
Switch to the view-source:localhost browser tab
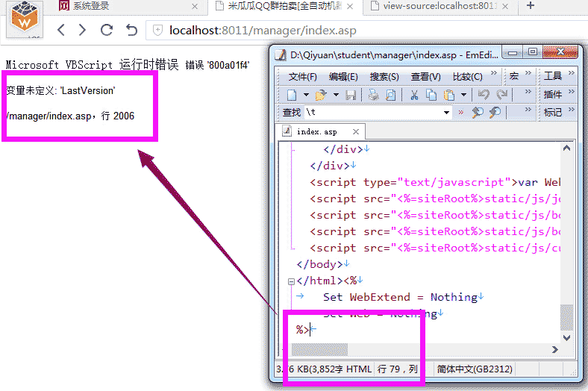pos(439,7)
